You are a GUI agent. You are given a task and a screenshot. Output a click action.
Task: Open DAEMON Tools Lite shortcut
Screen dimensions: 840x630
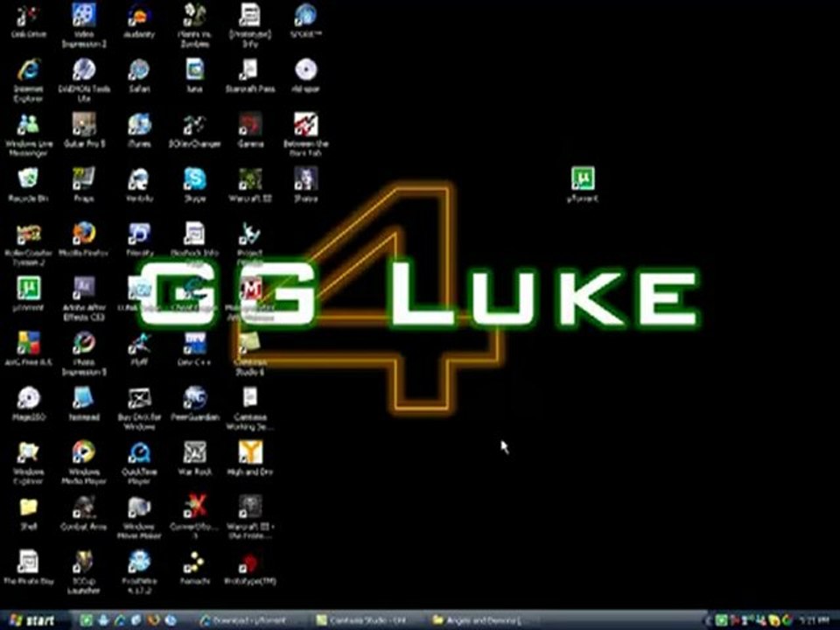tap(84, 80)
